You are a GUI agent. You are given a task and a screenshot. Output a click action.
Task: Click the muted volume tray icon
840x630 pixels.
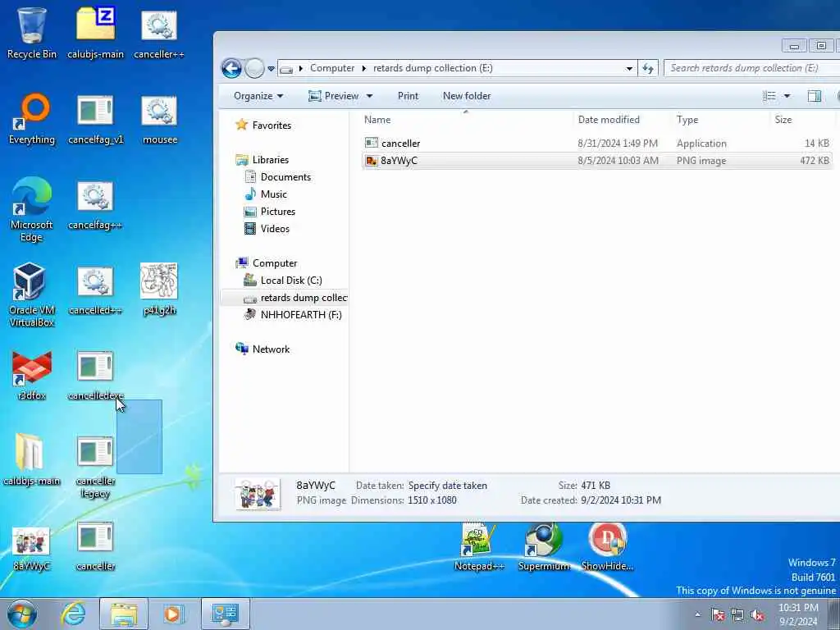point(757,615)
